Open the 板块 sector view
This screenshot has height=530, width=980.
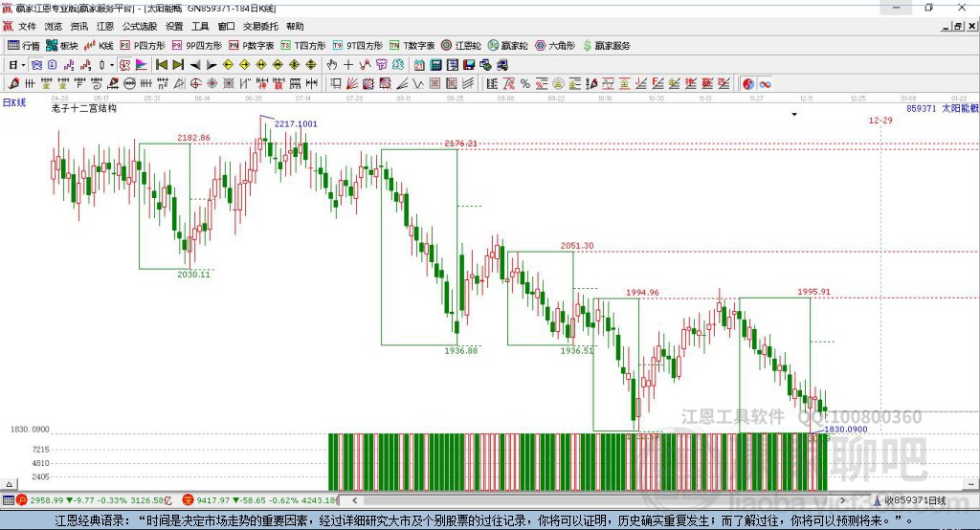[62, 46]
